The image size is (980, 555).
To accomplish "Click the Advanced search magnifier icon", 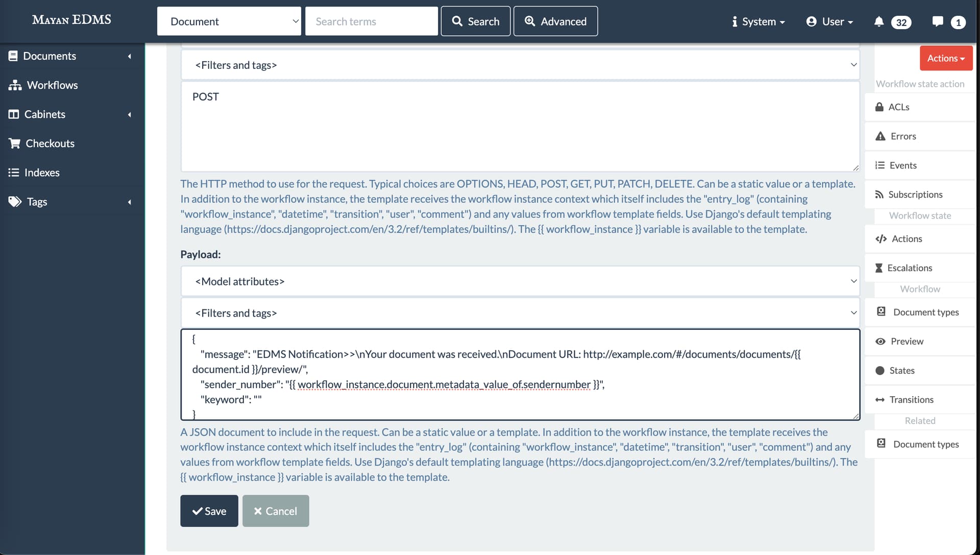I will pyautogui.click(x=530, y=21).
